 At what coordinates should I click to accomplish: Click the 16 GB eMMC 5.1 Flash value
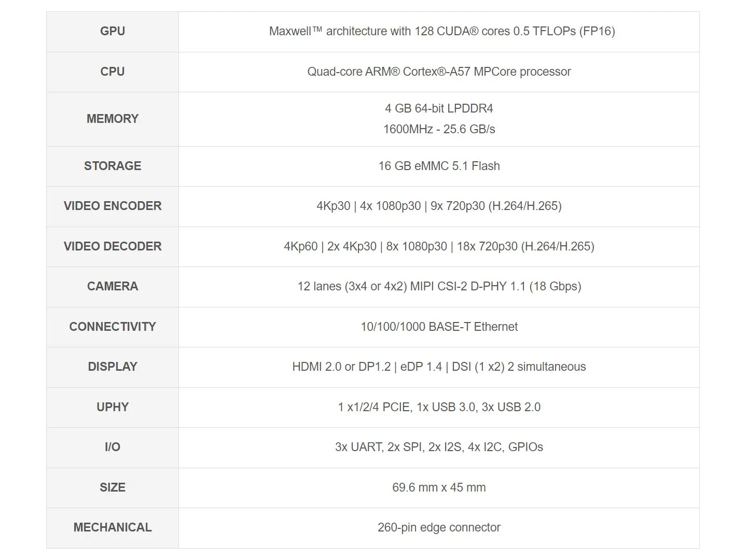click(439, 166)
